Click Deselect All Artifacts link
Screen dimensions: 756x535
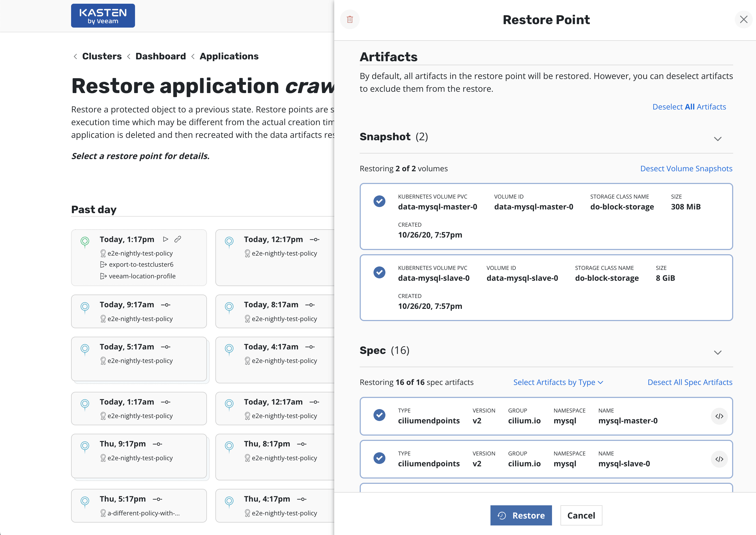689,107
